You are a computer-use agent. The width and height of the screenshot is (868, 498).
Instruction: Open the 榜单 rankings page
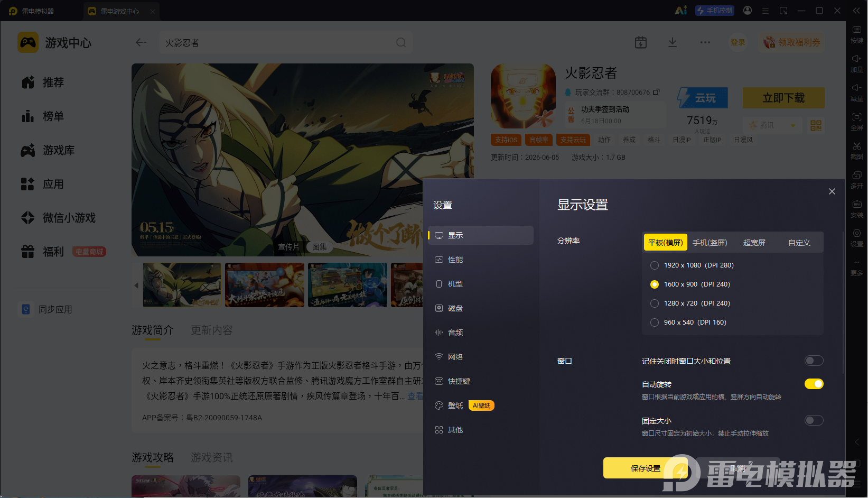43,116
